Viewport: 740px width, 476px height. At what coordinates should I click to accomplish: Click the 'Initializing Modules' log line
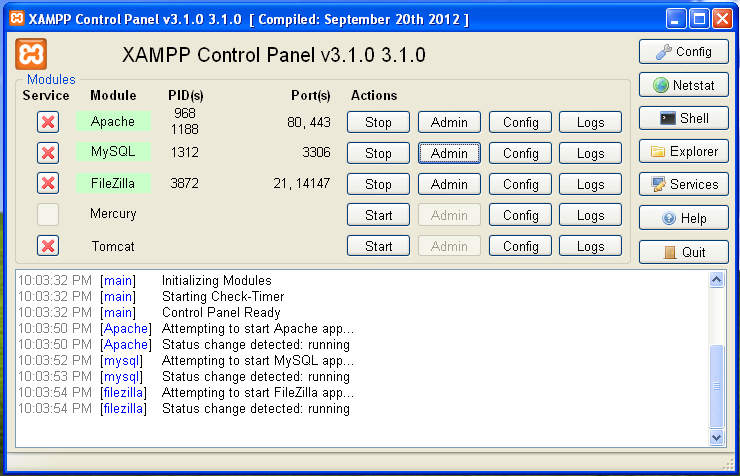pos(217,280)
